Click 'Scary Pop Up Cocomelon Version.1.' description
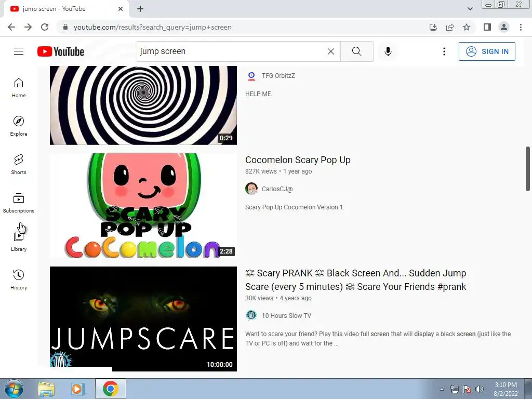Image resolution: width=532 pixels, height=399 pixels. pyautogui.click(x=295, y=207)
